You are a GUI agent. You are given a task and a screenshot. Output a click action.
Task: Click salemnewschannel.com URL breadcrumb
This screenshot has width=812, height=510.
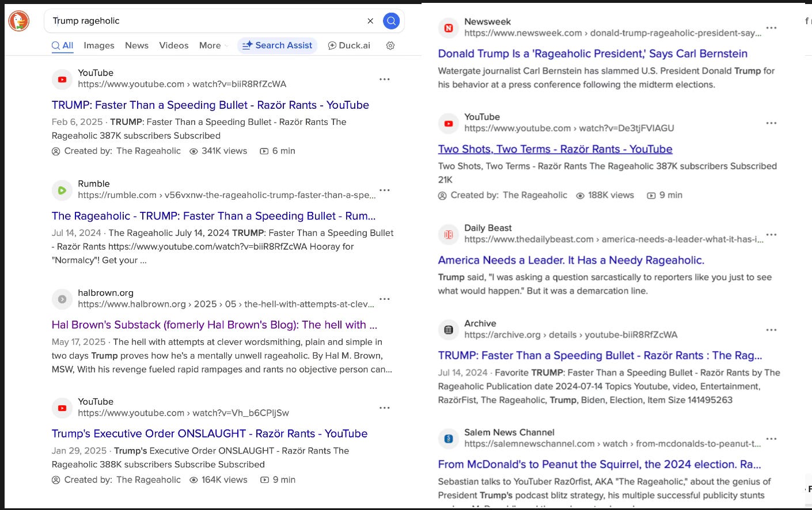pyautogui.click(x=613, y=443)
